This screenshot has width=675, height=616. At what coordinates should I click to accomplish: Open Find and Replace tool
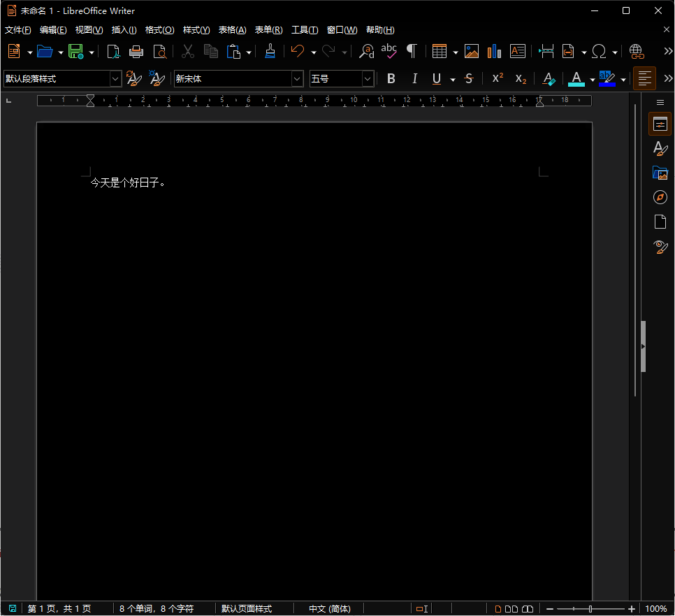pyautogui.click(x=367, y=52)
